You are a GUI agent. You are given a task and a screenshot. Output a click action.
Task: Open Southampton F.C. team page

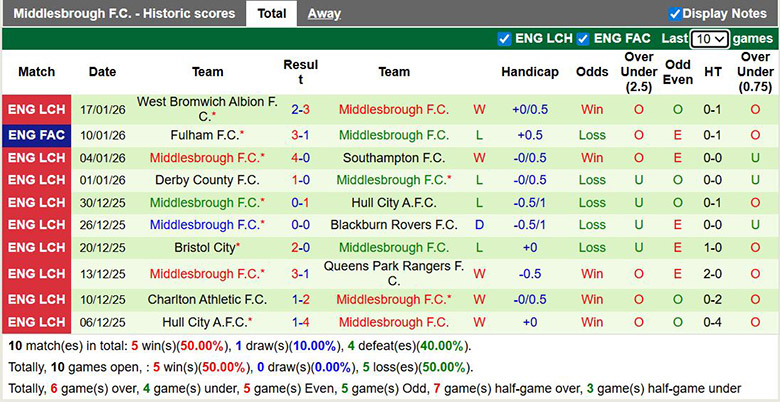[393, 158]
